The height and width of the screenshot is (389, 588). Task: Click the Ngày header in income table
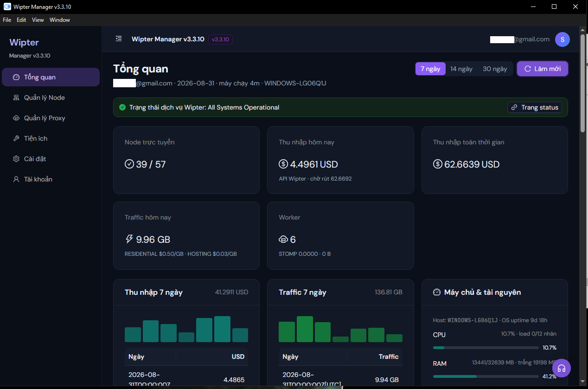tap(136, 357)
